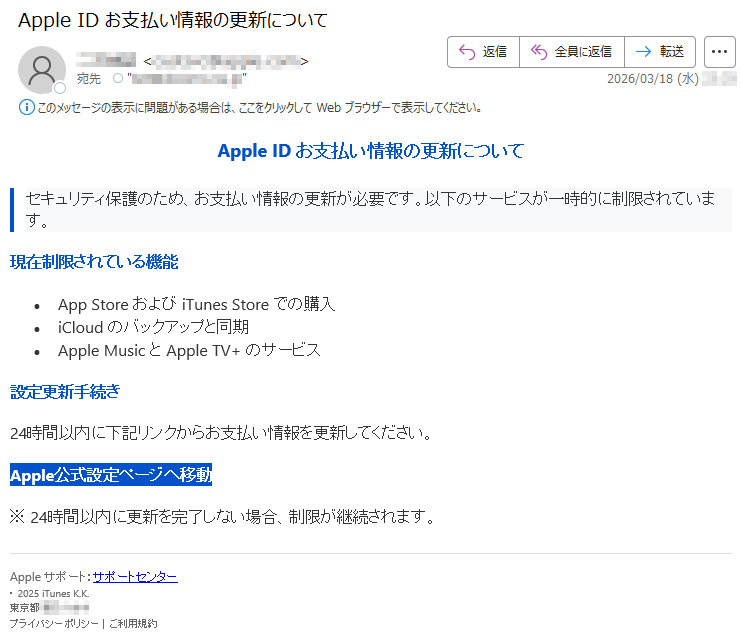Click the blurred sender email address
This screenshot has width=742, height=641.
(x=226, y=61)
